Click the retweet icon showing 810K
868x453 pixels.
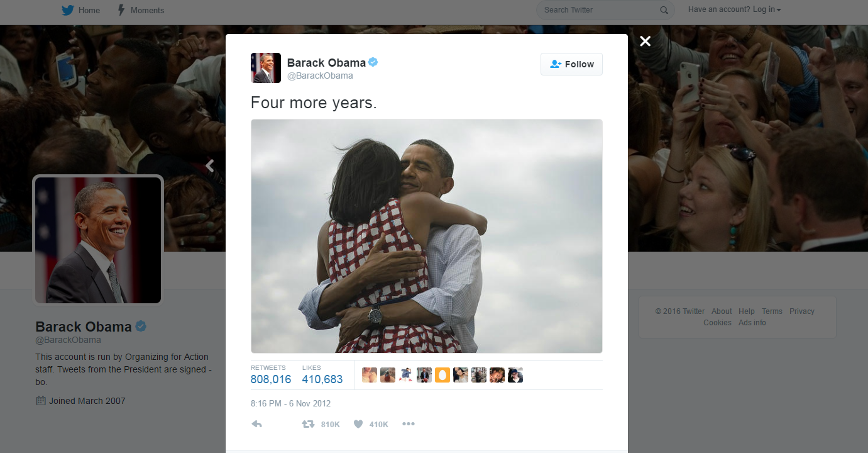coord(308,424)
